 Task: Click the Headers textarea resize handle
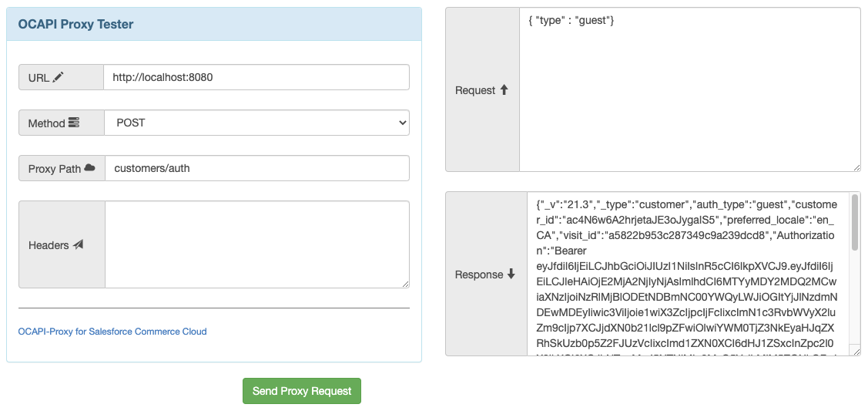pyautogui.click(x=404, y=283)
